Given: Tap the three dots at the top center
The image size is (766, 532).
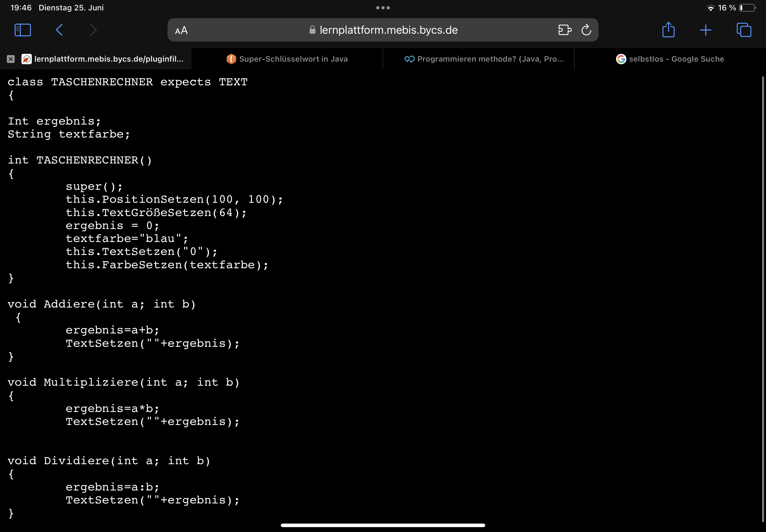Looking at the screenshot, I should 383,7.
